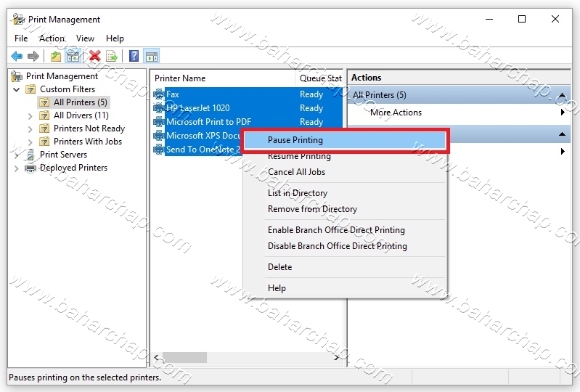
Task: Open the More Actions submenu arrow
Action: pos(563,112)
